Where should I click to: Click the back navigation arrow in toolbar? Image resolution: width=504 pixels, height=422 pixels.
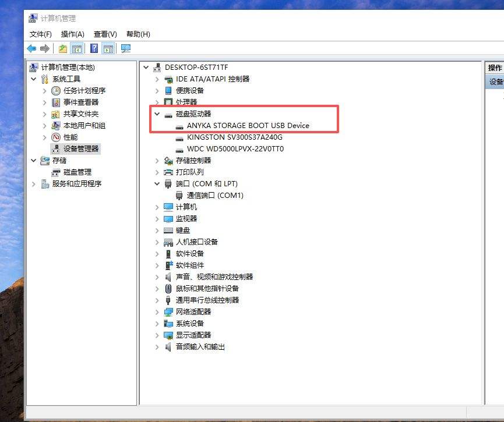(31, 48)
